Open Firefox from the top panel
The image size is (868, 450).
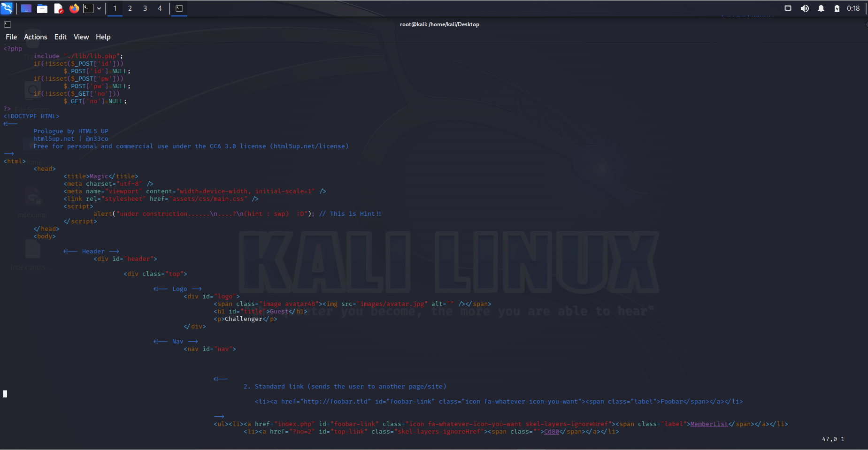[x=74, y=8]
